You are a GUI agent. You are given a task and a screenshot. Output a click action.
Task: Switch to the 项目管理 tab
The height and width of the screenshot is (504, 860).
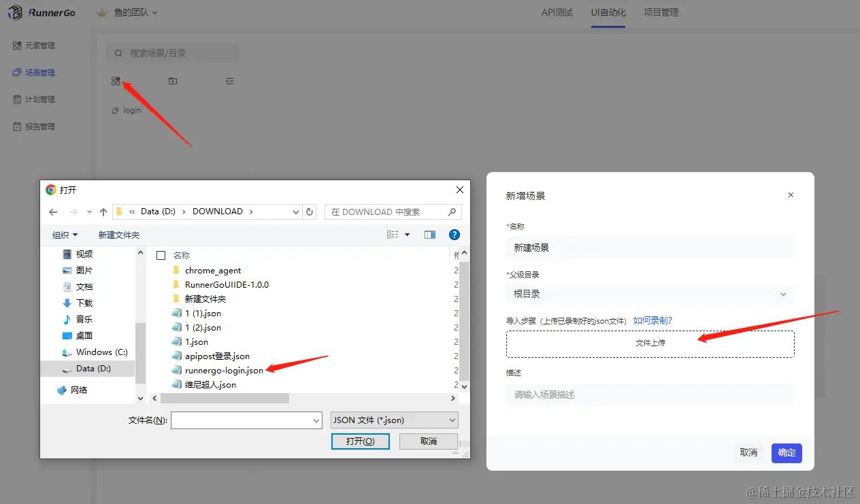661,12
